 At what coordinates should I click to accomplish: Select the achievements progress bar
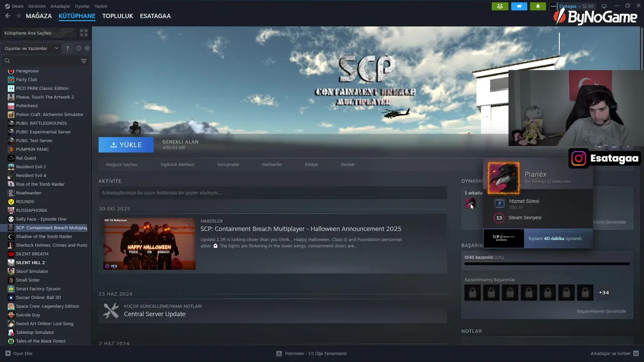[x=547, y=263]
